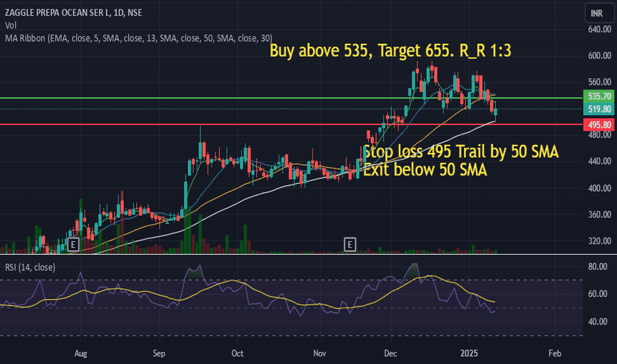Select the 'Stop loss 495 Trail by 50 SMA' text
Viewport: 617px width, 364px height.
(460, 152)
